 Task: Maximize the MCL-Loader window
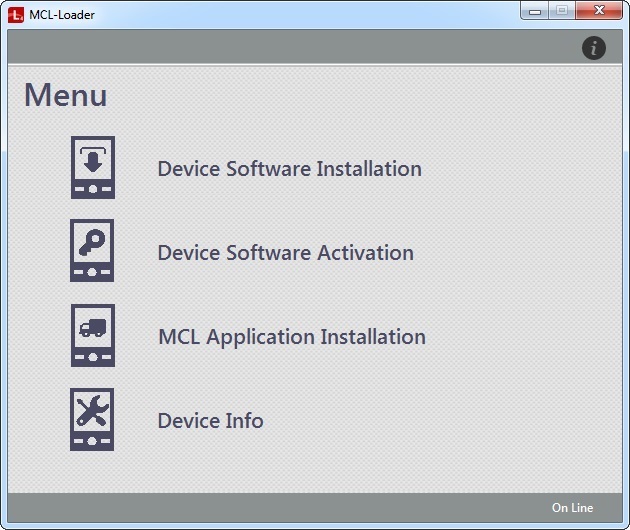[562, 11]
